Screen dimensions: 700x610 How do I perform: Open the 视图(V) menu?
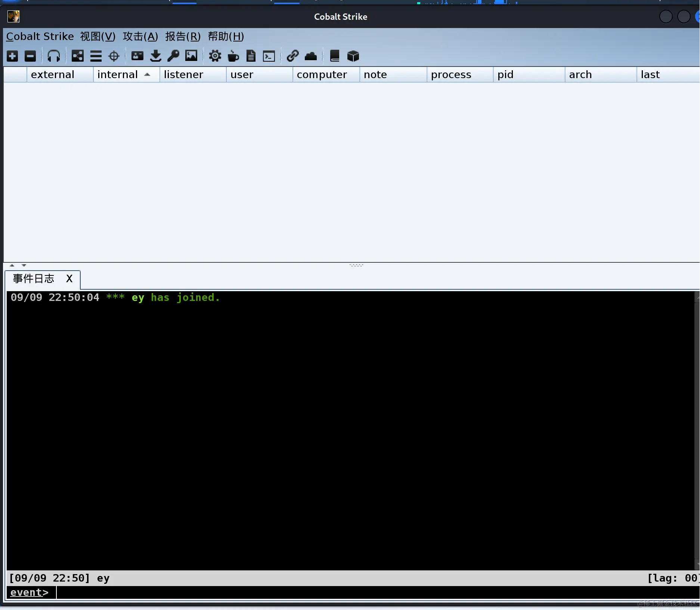pos(98,37)
